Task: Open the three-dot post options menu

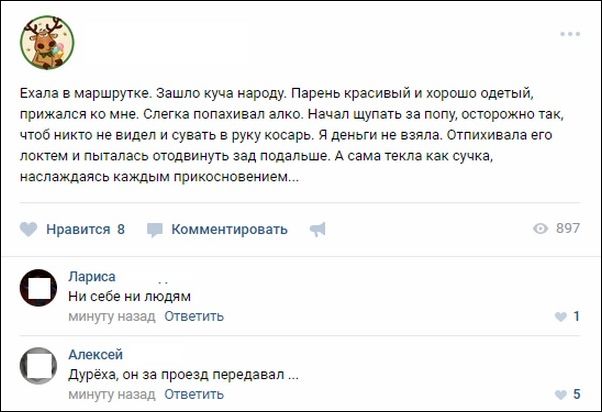Action: click(570, 35)
